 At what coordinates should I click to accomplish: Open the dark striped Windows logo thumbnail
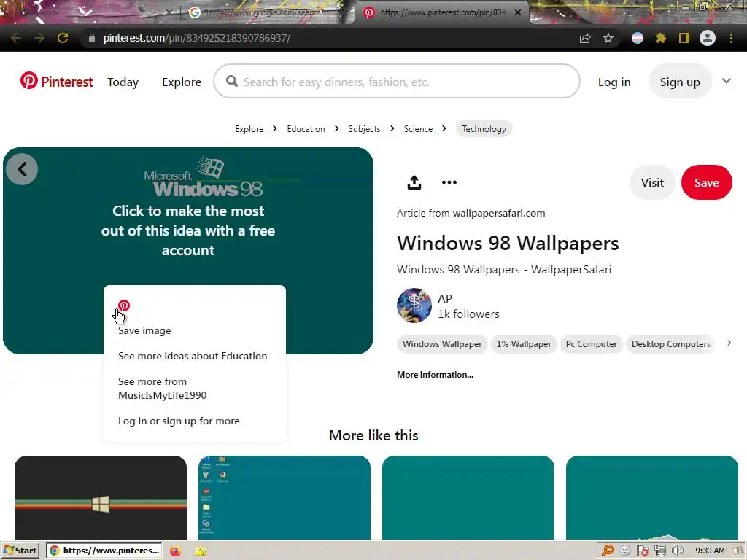[x=101, y=497]
